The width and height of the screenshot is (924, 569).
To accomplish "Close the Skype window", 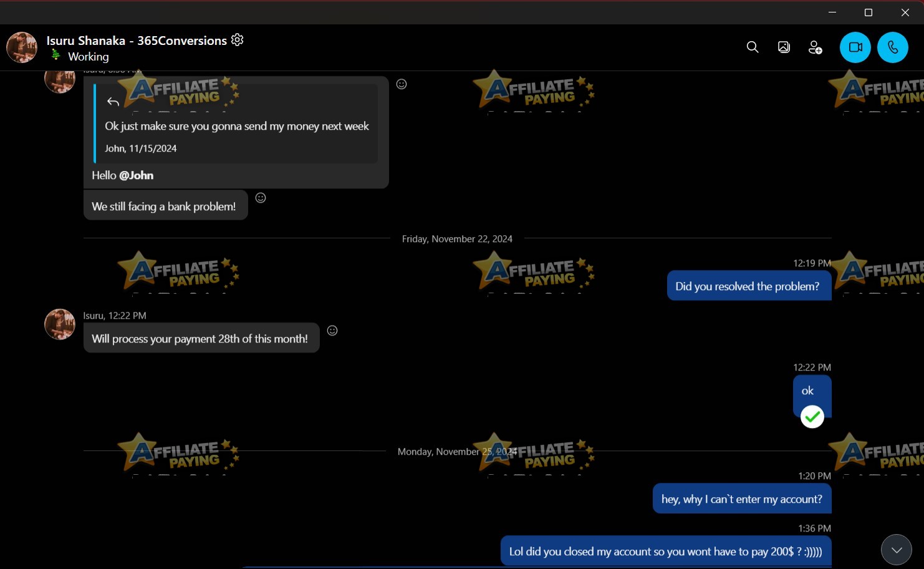I will [905, 12].
